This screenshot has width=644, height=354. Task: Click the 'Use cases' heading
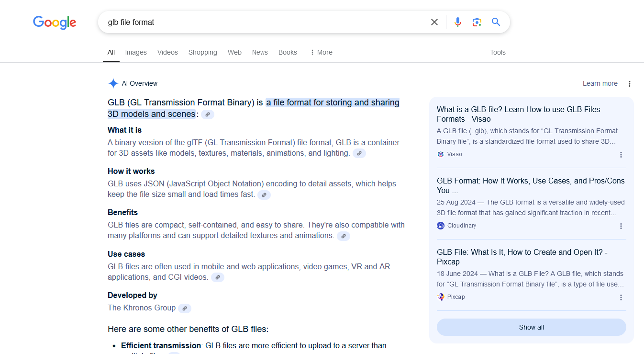point(126,254)
